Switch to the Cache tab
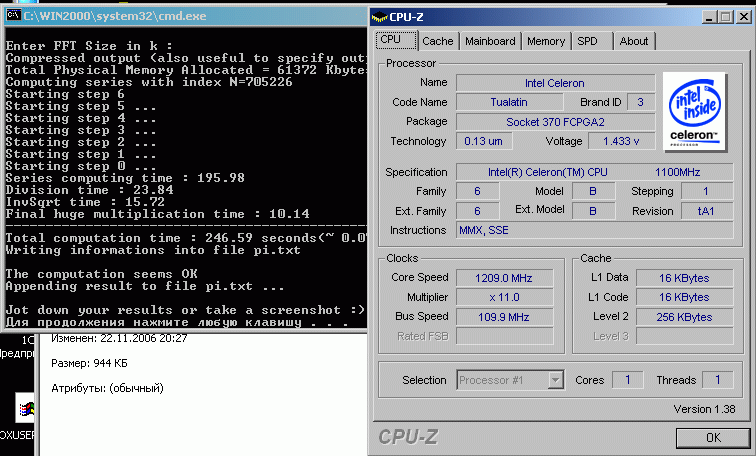Screen dimensions: 756x456 tap(438, 41)
